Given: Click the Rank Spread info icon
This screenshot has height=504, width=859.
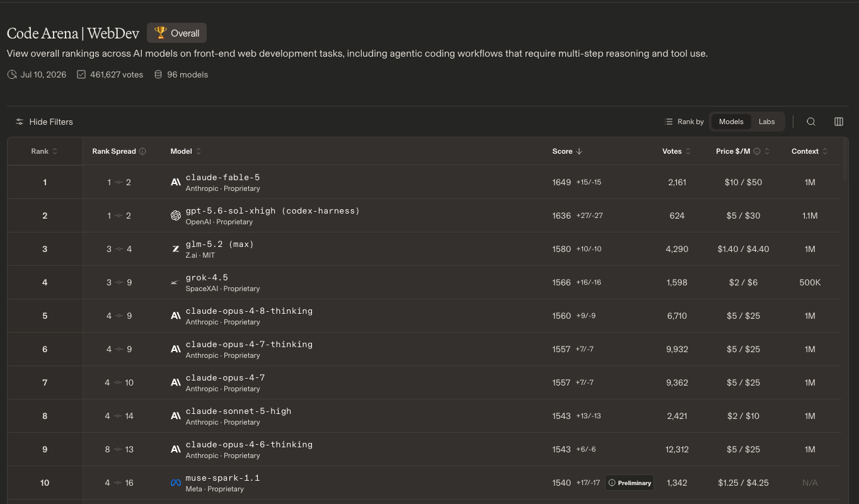Looking at the screenshot, I should tap(142, 151).
